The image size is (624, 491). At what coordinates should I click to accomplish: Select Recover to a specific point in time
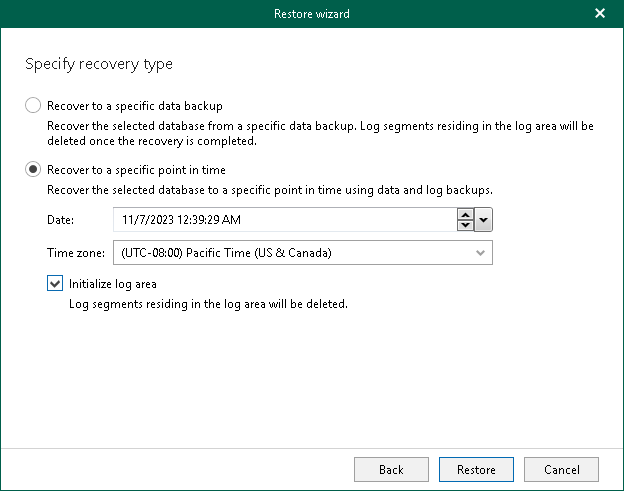point(33,170)
